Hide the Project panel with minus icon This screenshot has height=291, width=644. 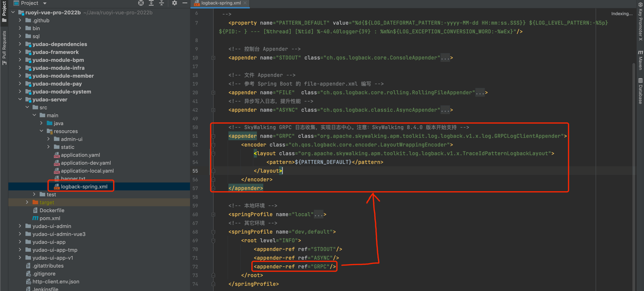(x=185, y=3)
